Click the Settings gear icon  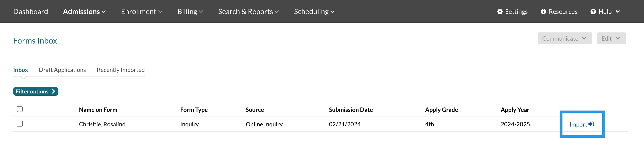(x=500, y=12)
